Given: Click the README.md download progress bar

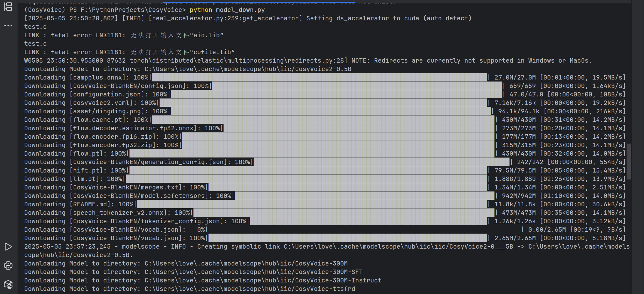Looking at the screenshot, I should coord(312,204).
